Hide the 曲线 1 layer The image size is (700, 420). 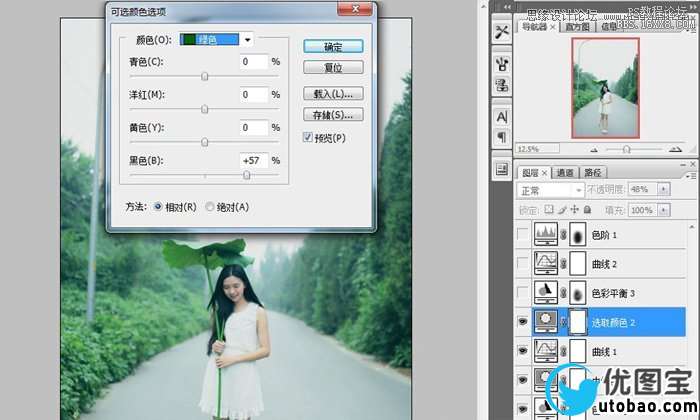pyautogui.click(x=524, y=350)
